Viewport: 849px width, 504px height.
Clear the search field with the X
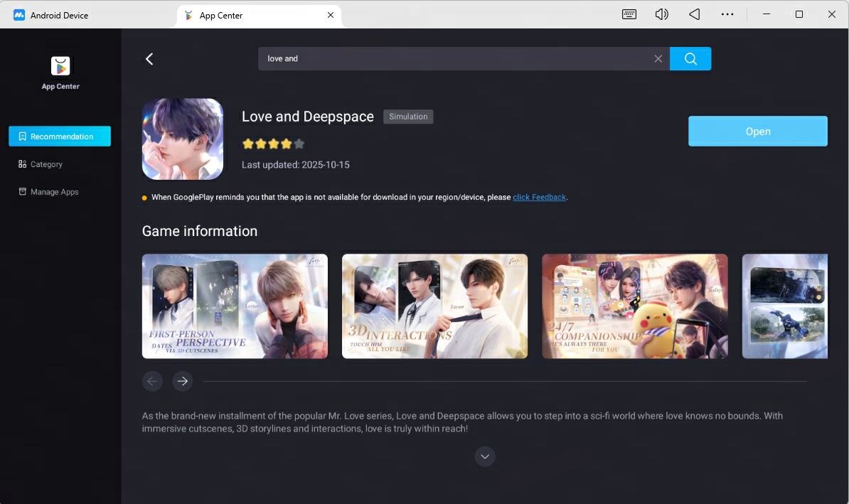658,59
